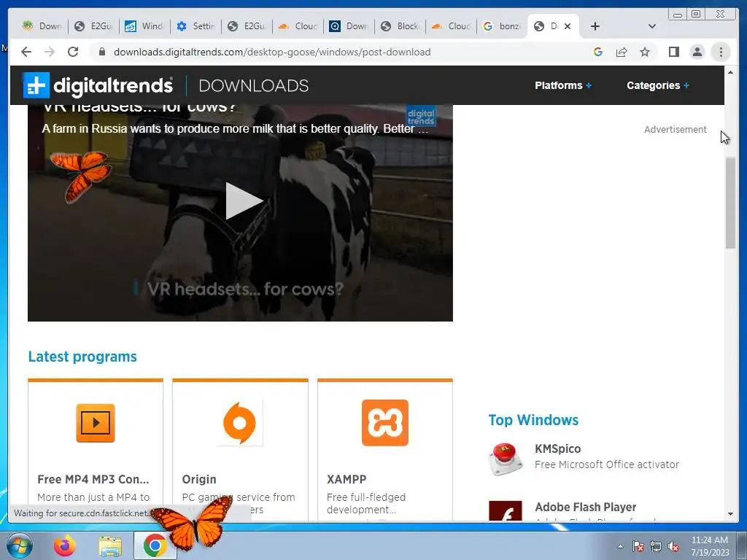The image size is (747, 560).
Task: Reload the current page
Action: click(73, 52)
